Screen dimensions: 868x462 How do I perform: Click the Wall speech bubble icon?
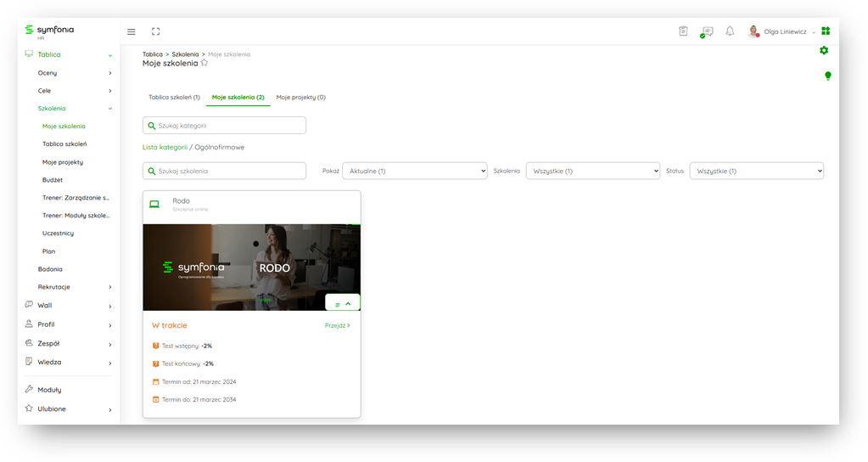click(29, 305)
